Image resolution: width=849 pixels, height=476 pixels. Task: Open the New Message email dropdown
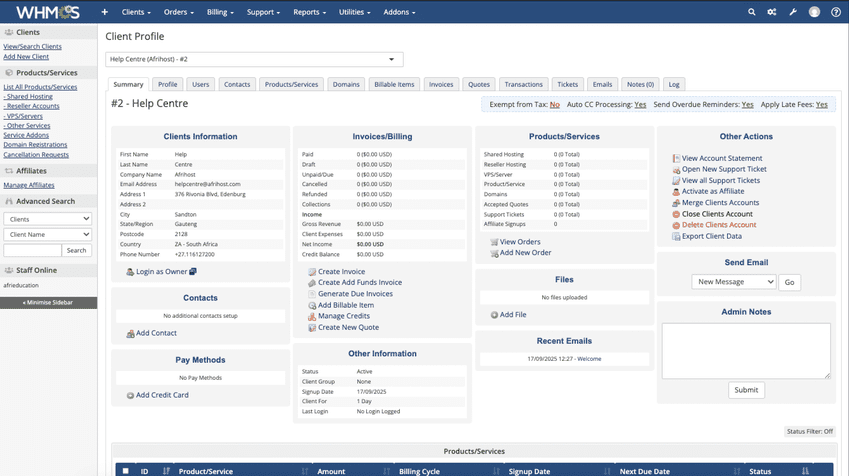pos(733,282)
